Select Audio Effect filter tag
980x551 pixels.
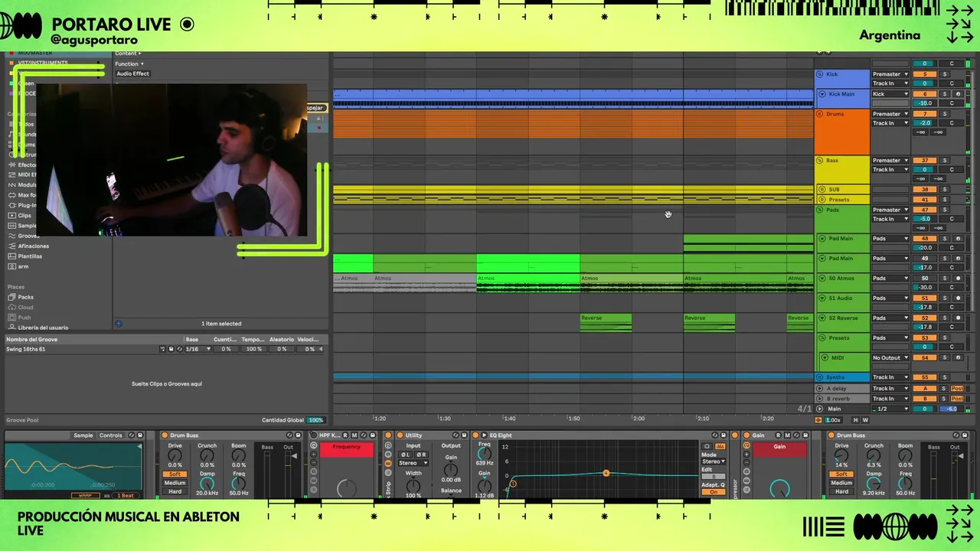(133, 73)
